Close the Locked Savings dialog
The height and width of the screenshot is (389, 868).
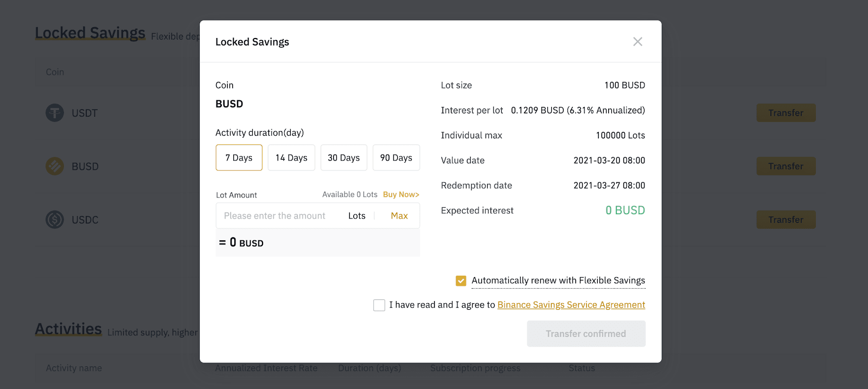(637, 42)
